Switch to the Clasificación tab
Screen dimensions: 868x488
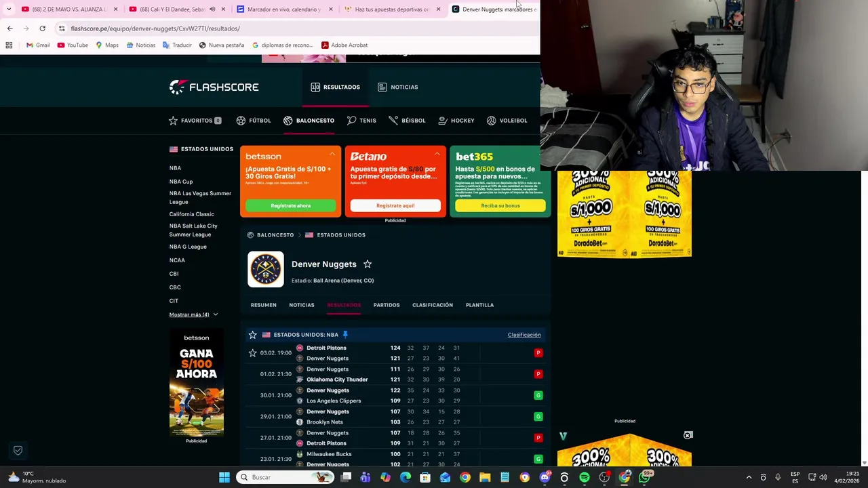click(x=432, y=305)
